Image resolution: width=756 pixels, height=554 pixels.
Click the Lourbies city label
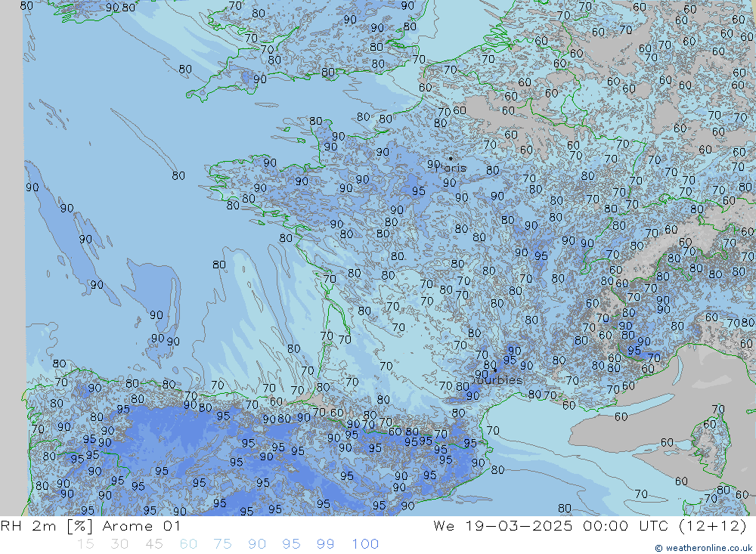tap(496, 380)
